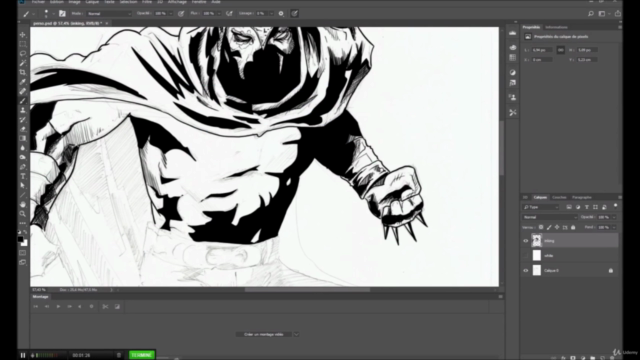Open the Affichage menu

[x=177, y=2]
